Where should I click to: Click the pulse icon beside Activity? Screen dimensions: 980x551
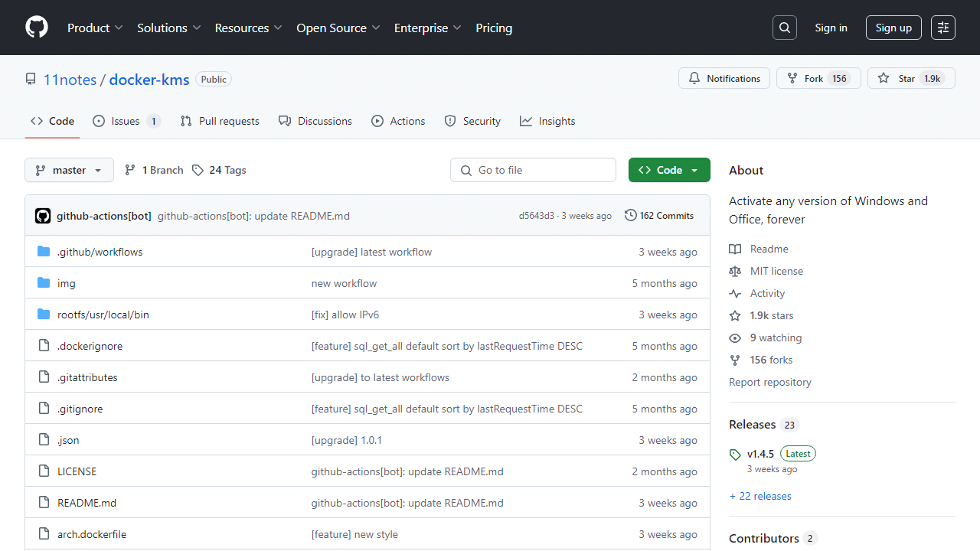coord(735,293)
